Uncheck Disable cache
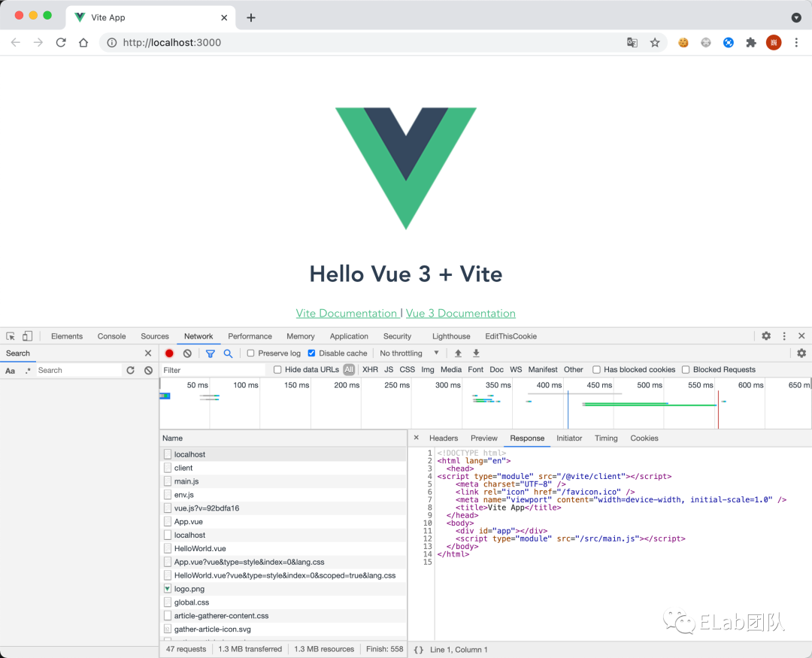812x658 pixels. 311,353
